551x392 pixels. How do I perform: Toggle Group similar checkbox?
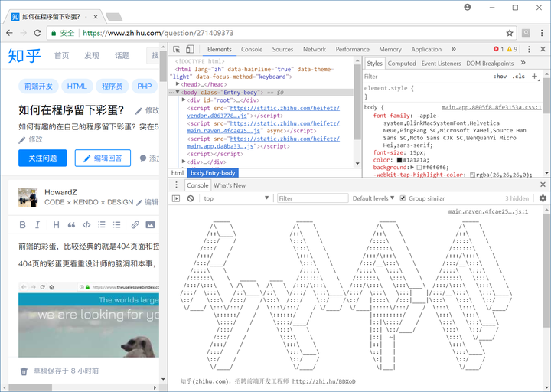click(403, 198)
